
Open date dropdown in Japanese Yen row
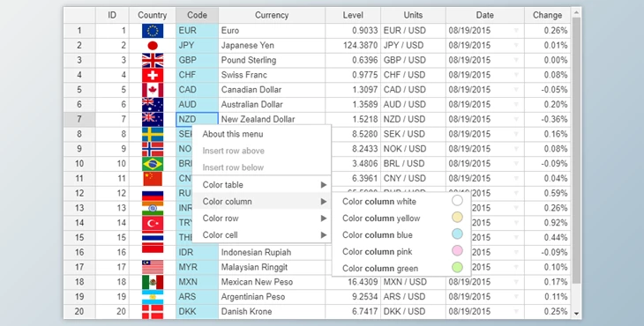(x=516, y=46)
